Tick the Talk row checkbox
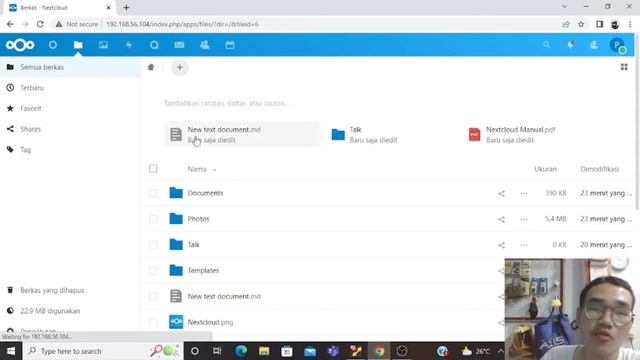The width and height of the screenshot is (640, 360). [153, 244]
